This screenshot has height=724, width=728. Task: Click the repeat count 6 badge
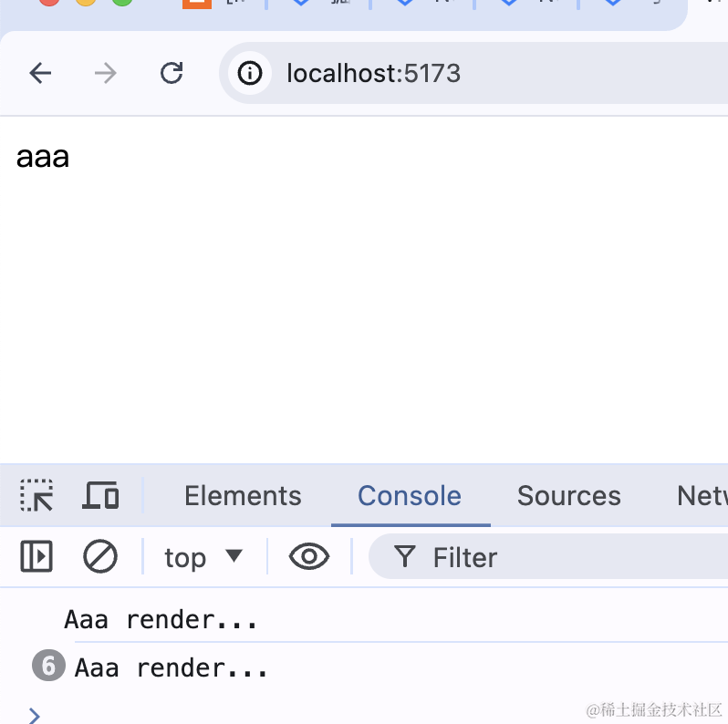[48, 667]
